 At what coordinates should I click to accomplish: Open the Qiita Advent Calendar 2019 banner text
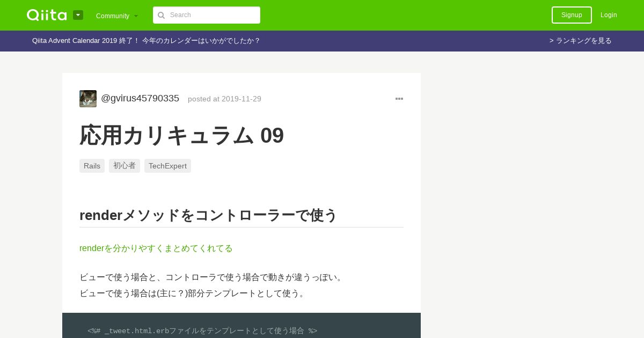click(x=146, y=41)
